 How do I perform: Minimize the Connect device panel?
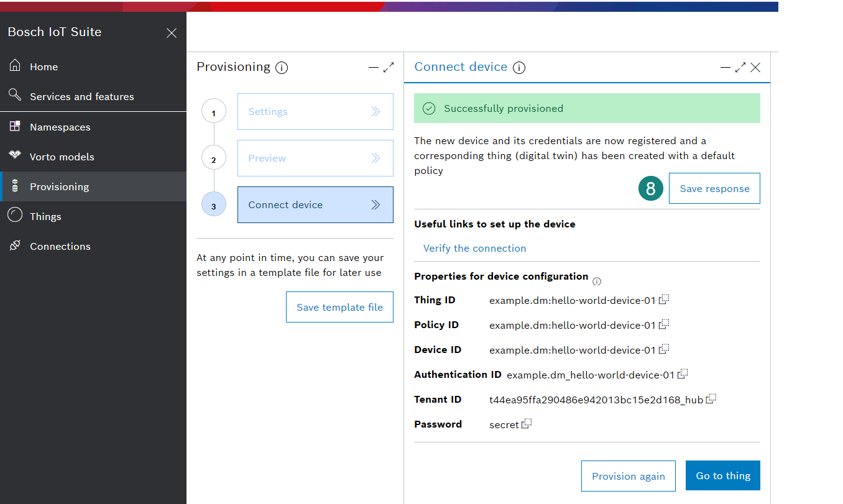click(x=726, y=67)
